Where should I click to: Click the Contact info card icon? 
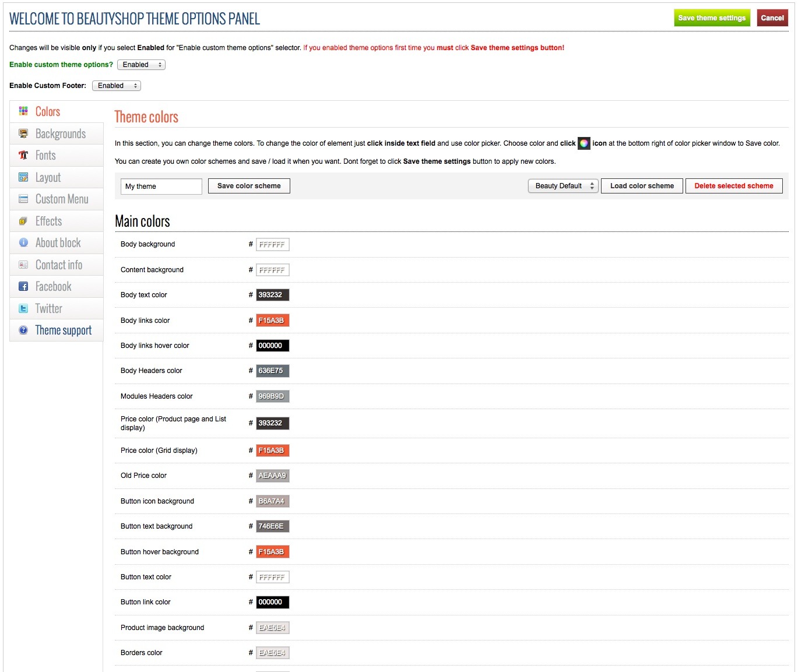click(23, 265)
